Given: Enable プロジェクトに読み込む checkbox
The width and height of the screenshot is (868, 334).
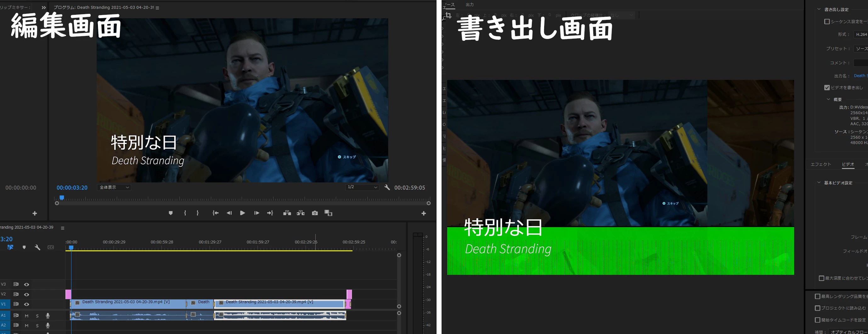Looking at the screenshot, I should [x=817, y=308].
